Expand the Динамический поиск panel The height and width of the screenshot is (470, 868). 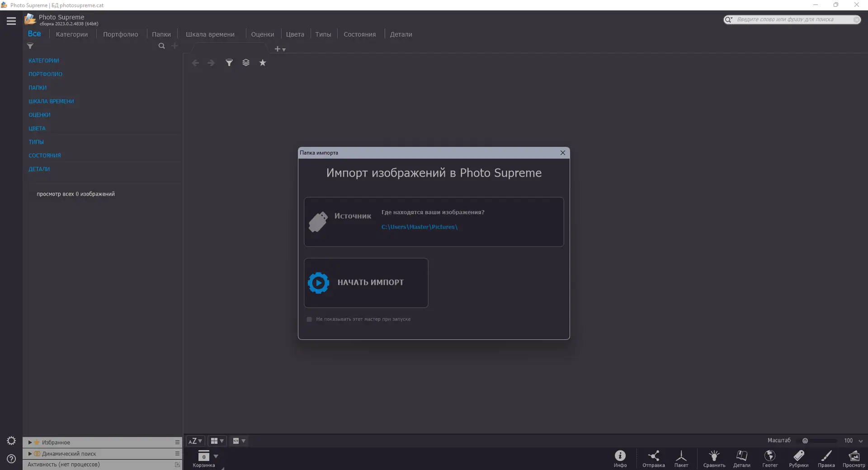30,454
